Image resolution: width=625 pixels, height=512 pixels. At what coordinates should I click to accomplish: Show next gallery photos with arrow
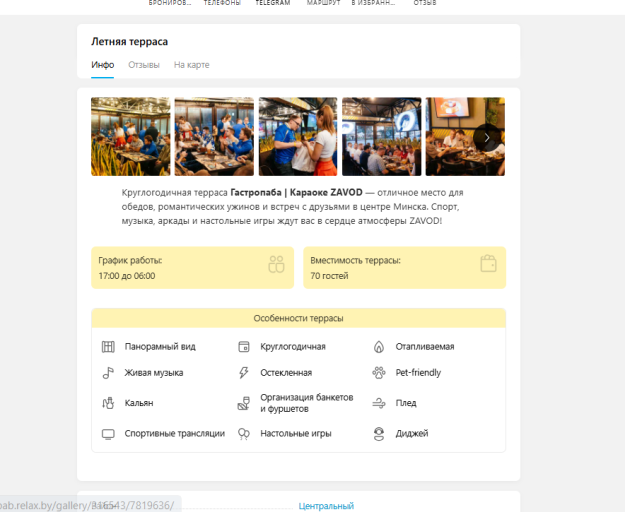(x=487, y=137)
